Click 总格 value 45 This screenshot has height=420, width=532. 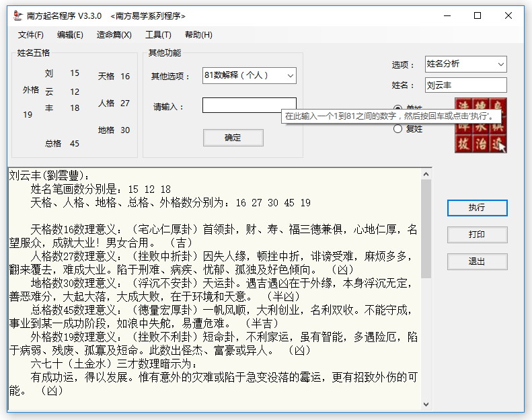(75, 143)
